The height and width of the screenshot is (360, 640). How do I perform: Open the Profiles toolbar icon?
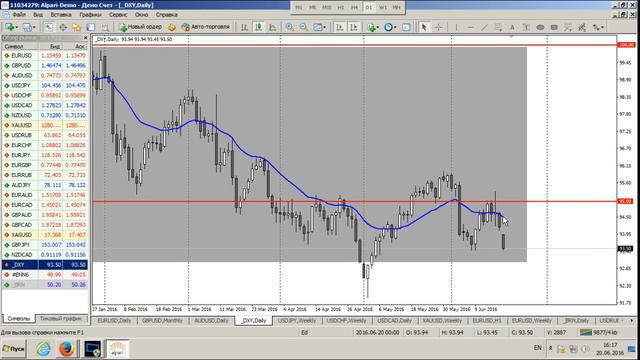(27, 27)
